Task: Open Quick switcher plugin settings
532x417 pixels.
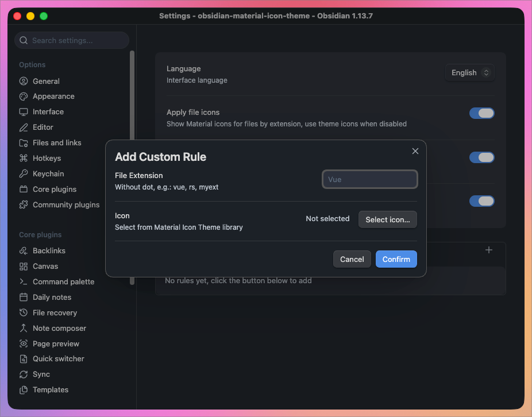Action: (x=59, y=359)
